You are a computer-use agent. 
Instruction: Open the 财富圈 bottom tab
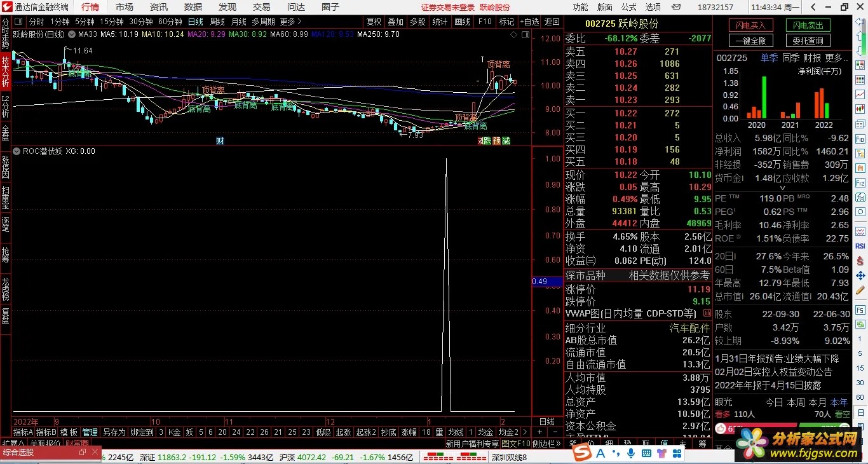(77, 443)
